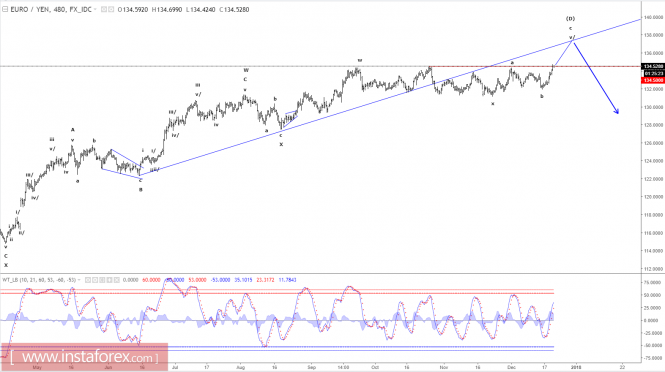Click the blue -53.0000 indicator legend value
Image resolution: width=665 pixels, height=372 pixels.
click(x=221, y=280)
